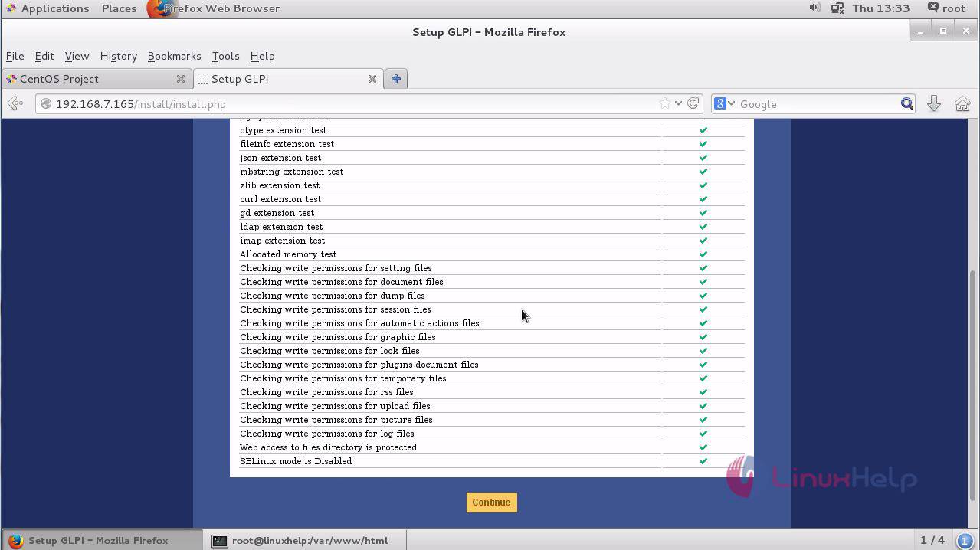980x550 pixels.
Task: Click the green check for lock files permissions
Action: click(x=703, y=351)
